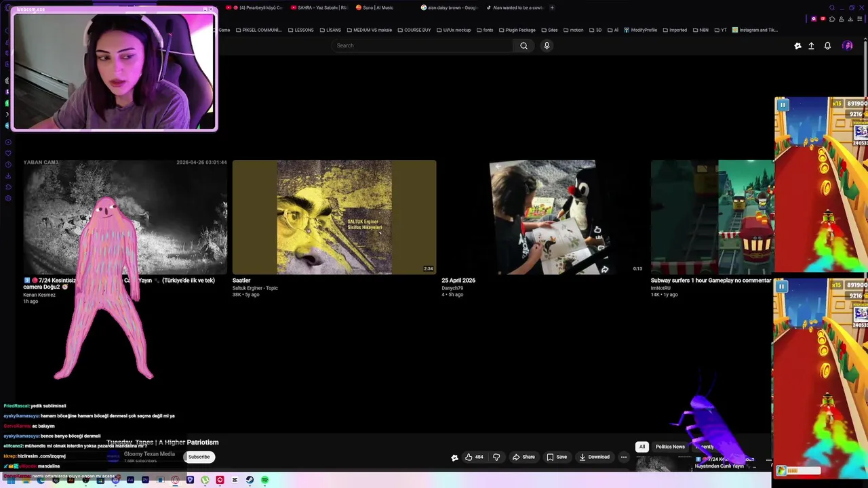The height and width of the screenshot is (488, 868).
Task: Select the Politics News filter chip
Action: pyautogui.click(x=670, y=447)
